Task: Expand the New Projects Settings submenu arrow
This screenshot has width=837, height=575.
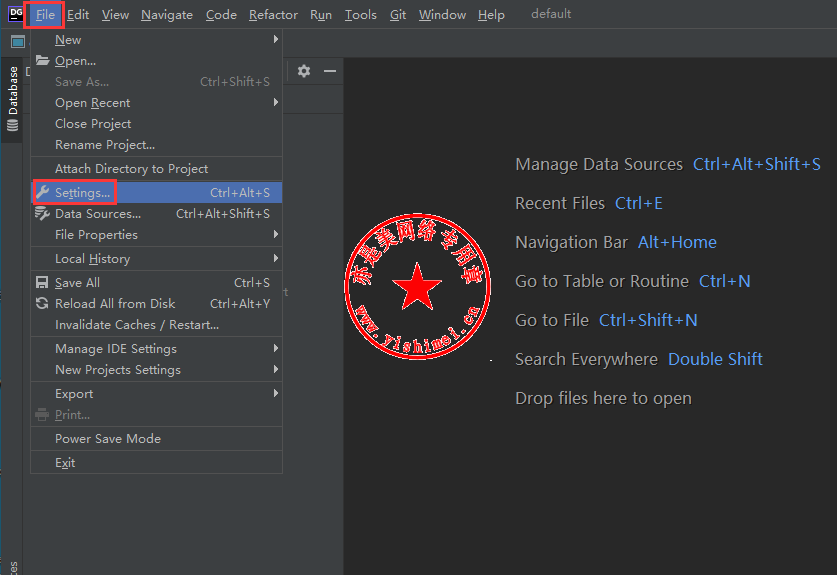Action: pyautogui.click(x=275, y=369)
